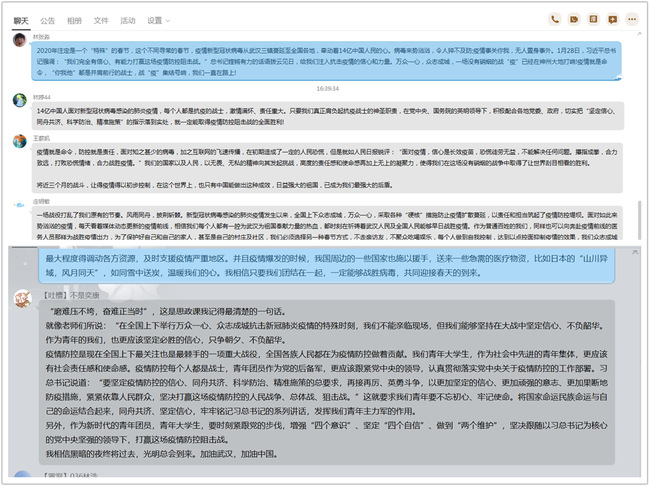Click the sender name 王蔚航

[43, 136]
